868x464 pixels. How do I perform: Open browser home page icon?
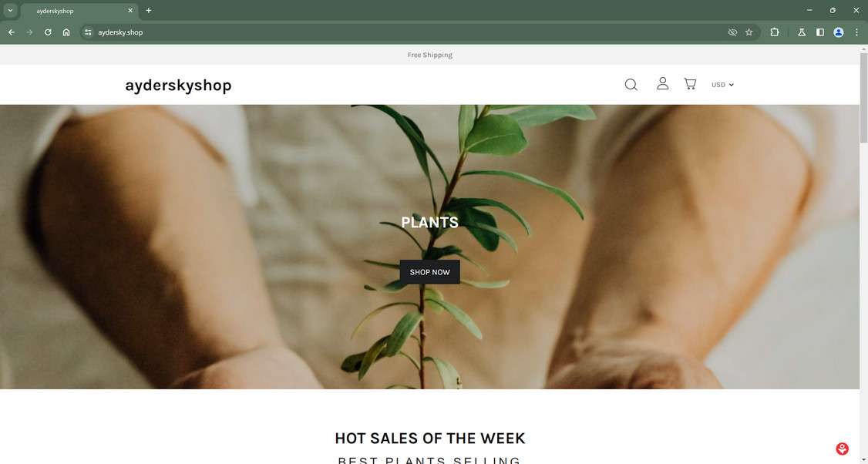click(x=66, y=32)
